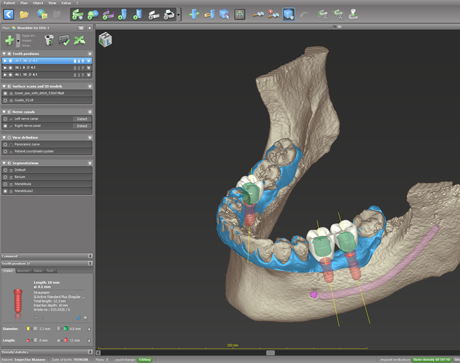The image size is (460, 363).
Task: Toggle visibility of Left nerve canal
Action: coord(5,119)
